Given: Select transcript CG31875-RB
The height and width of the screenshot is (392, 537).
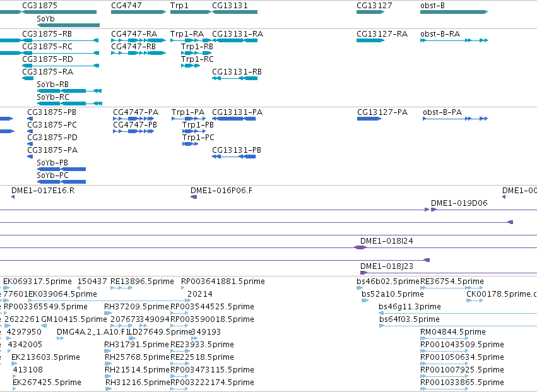Looking at the screenshot, I should [x=61, y=40].
